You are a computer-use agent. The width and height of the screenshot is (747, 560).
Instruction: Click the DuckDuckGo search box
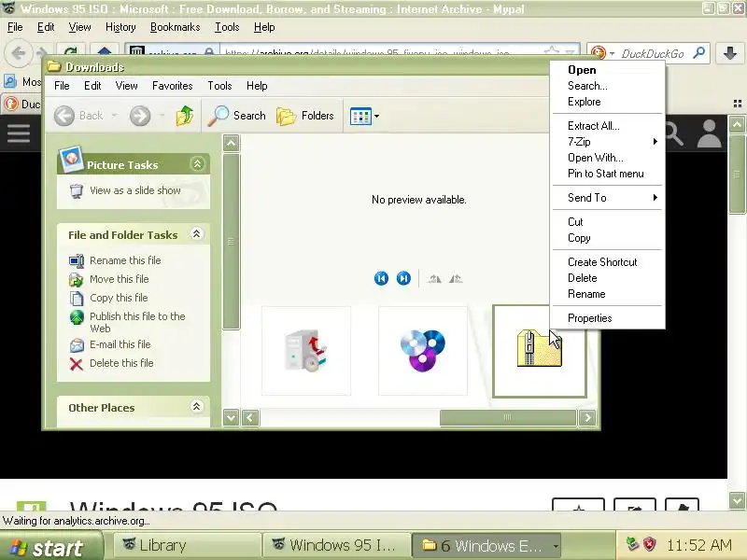(653, 53)
